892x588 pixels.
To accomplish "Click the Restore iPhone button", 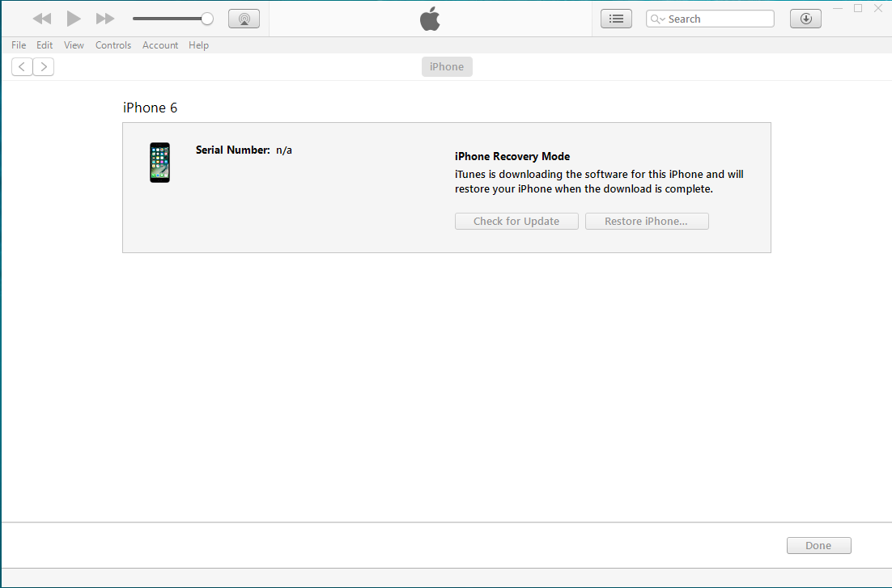I will pyautogui.click(x=647, y=221).
